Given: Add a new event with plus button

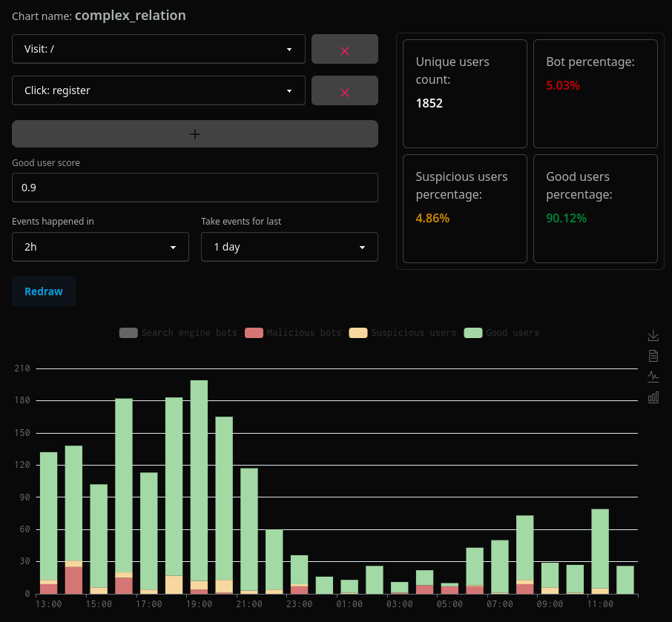Looking at the screenshot, I should [x=195, y=134].
